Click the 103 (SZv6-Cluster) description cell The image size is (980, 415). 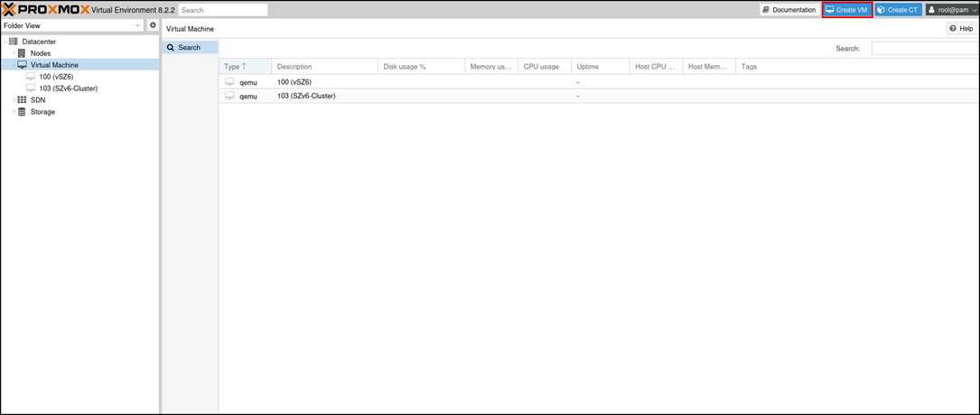pyautogui.click(x=324, y=97)
